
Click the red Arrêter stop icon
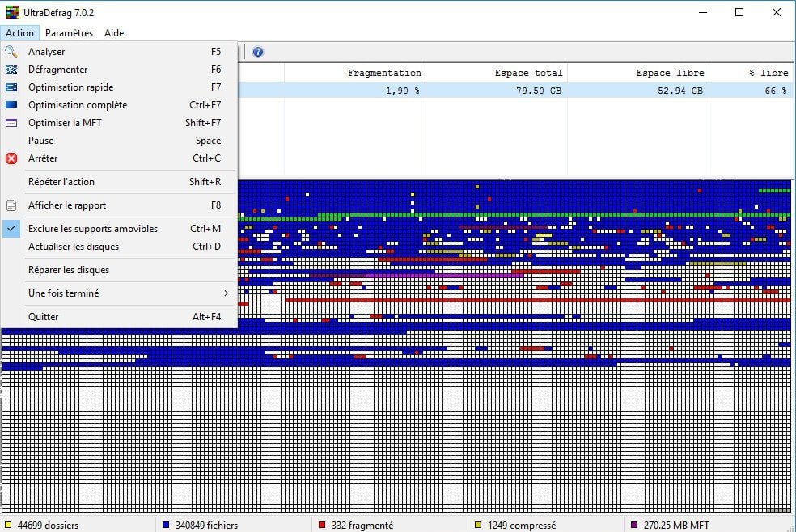click(11, 158)
